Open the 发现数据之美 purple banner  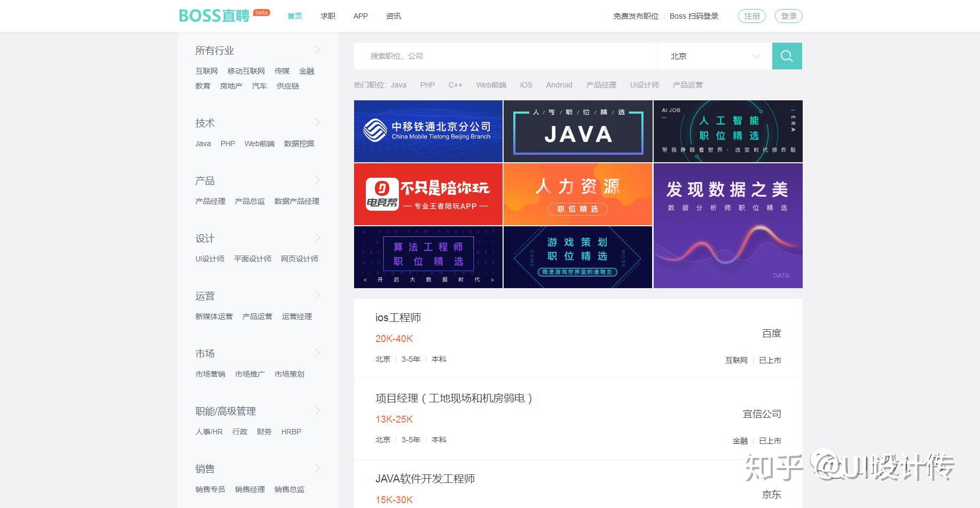click(x=728, y=226)
